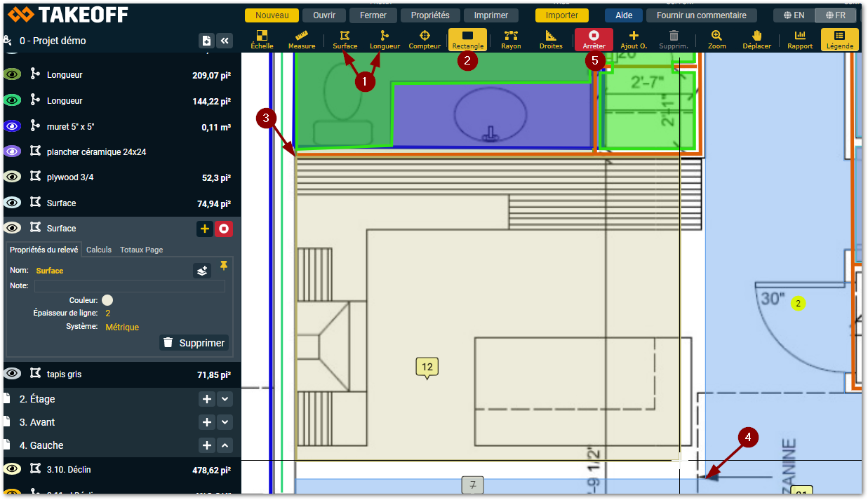Activate the Compteur counter tool
The image size is (868, 500).
click(x=425, y=39)
